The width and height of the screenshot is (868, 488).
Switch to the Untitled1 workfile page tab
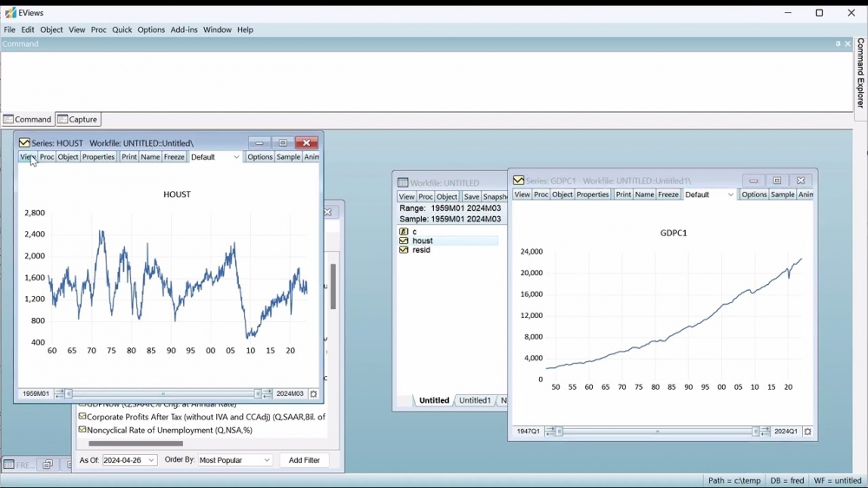(x=475, y=401)
